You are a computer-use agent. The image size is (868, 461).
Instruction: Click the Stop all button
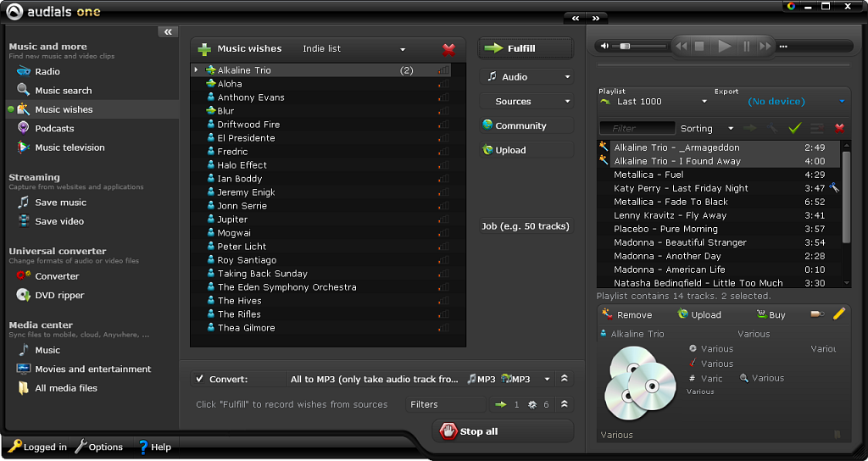pos(502,431)
